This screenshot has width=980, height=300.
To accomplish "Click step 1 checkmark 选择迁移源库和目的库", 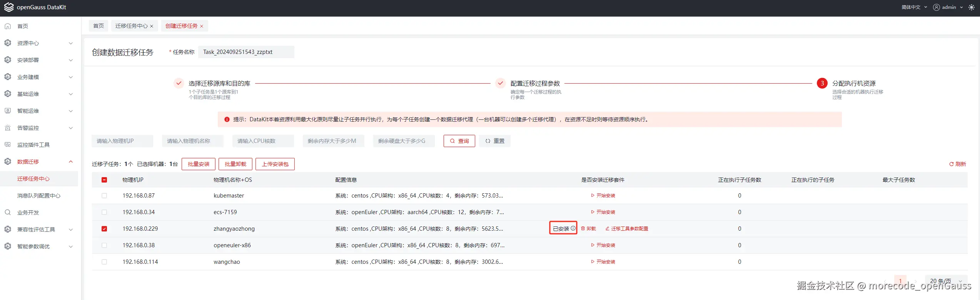I will (179, 83).
